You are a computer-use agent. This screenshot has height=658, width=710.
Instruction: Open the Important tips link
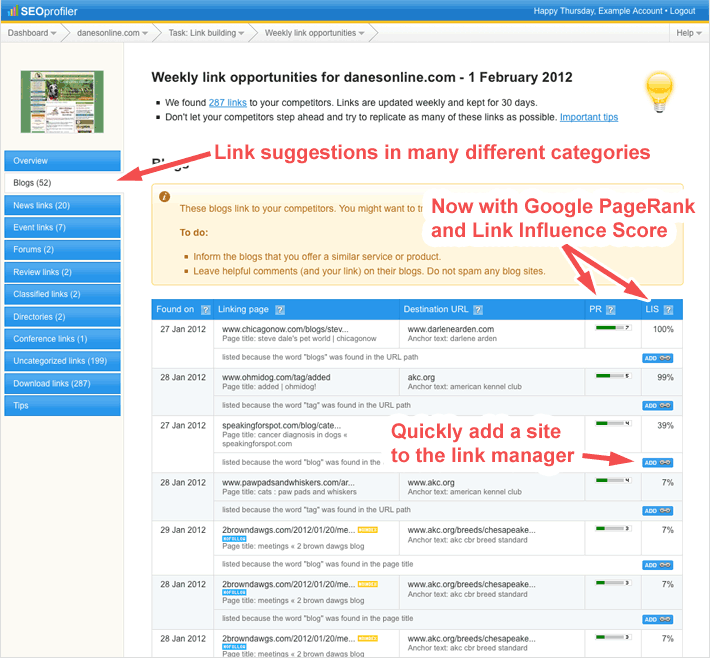point(589,117)
